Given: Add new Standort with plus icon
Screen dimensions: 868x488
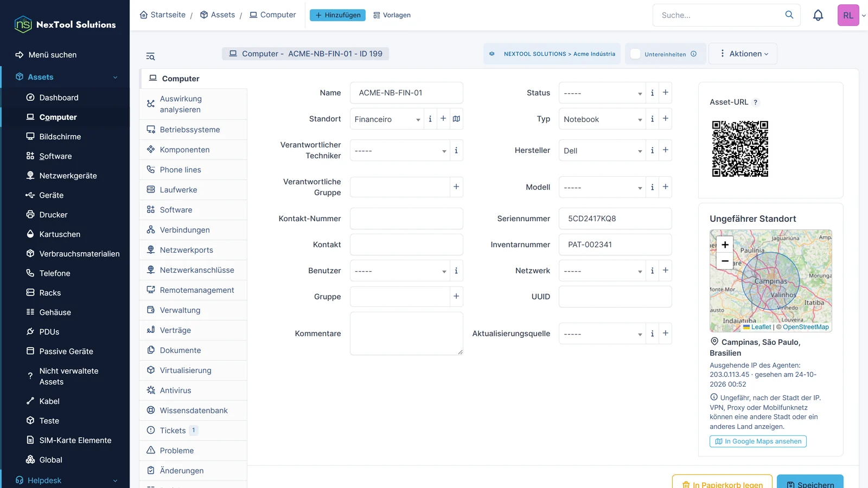Looking at the screenshot, I should [x=443, y=119].
